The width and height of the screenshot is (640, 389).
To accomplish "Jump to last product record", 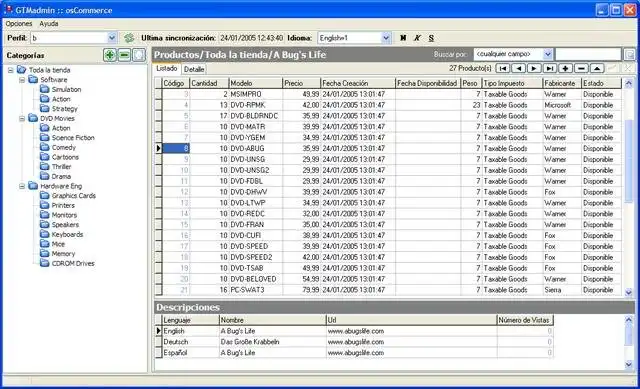I will (550, 68).
